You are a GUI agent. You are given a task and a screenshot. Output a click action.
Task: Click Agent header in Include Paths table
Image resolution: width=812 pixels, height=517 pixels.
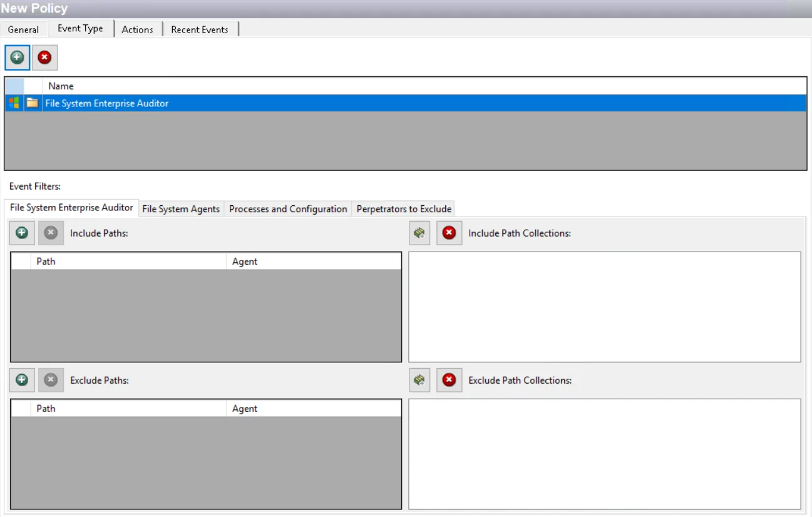313,262
